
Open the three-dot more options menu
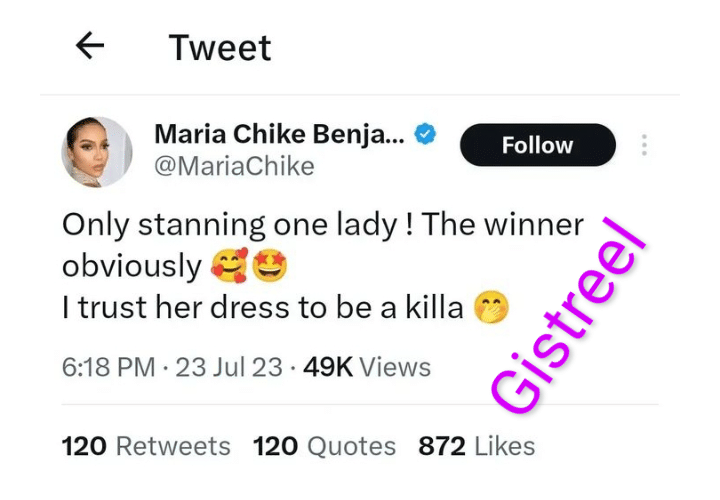click(x=645, y=145)
